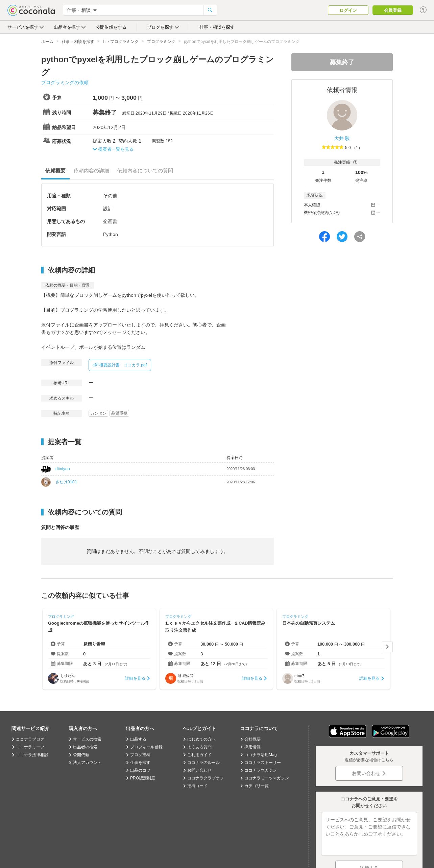The image size is (434, 868).
Task: Click 大井 駿 profile avatar
Action: (342, 115)
